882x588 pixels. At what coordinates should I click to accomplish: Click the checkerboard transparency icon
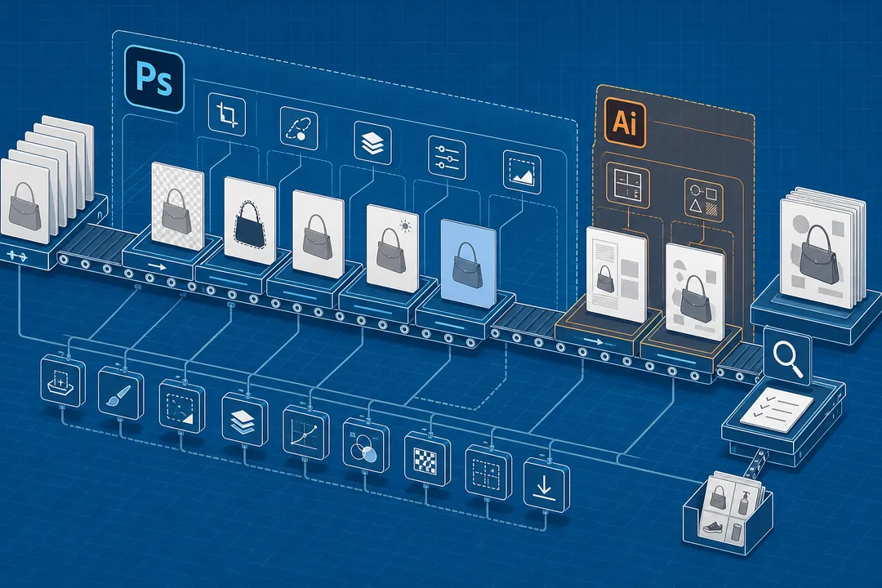[427, 461]
